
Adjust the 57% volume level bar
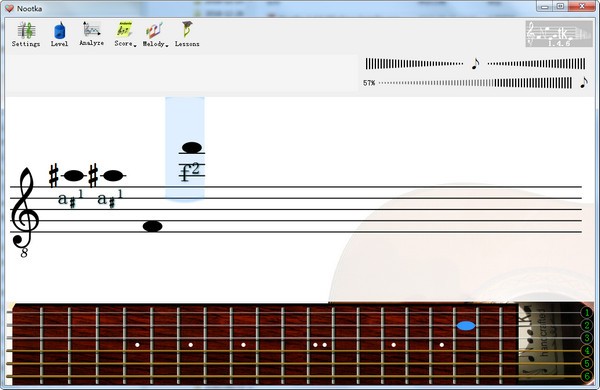coord(475,83)
